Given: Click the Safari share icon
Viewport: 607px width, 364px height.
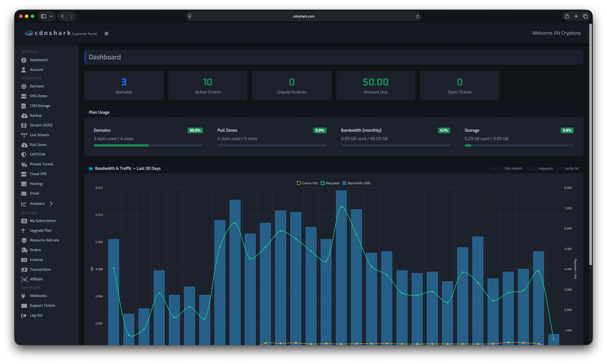Looking at the screenshot, I should tap(567, 16).
